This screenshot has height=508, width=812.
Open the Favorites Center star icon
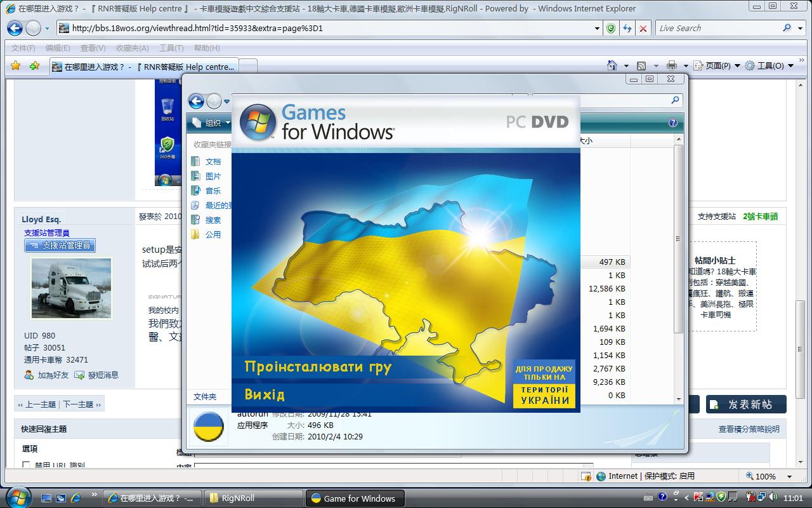tap(16, 65)
